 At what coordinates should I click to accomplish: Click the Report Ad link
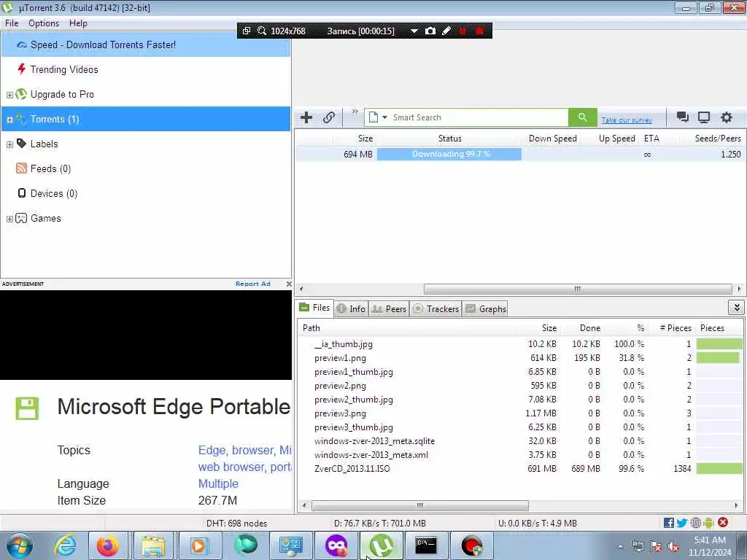pos(253,284)
